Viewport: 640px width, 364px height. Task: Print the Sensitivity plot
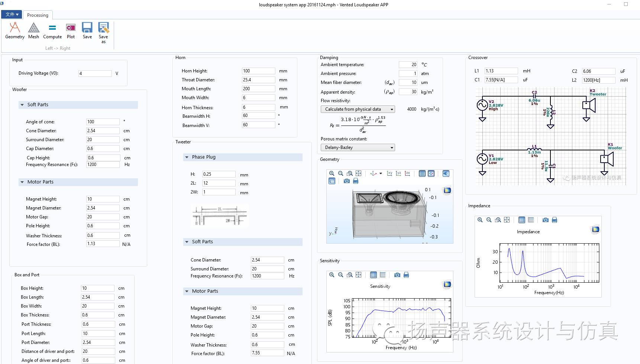pos(406,275)
